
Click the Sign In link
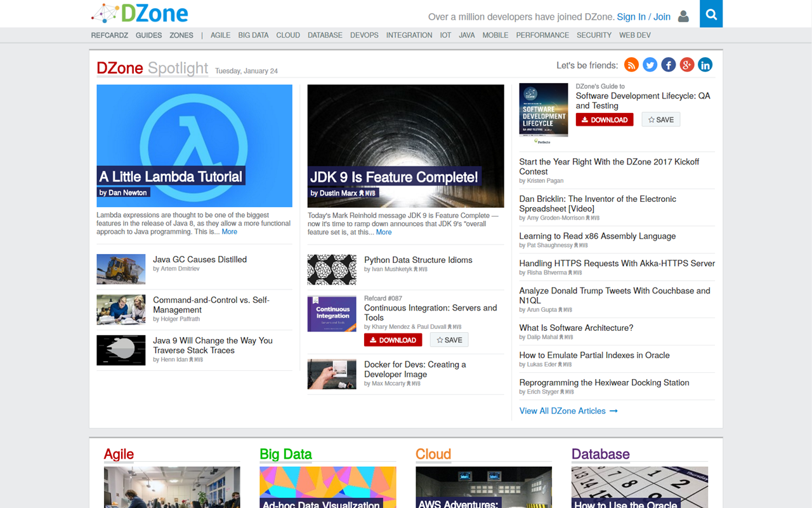pos(631,17)
